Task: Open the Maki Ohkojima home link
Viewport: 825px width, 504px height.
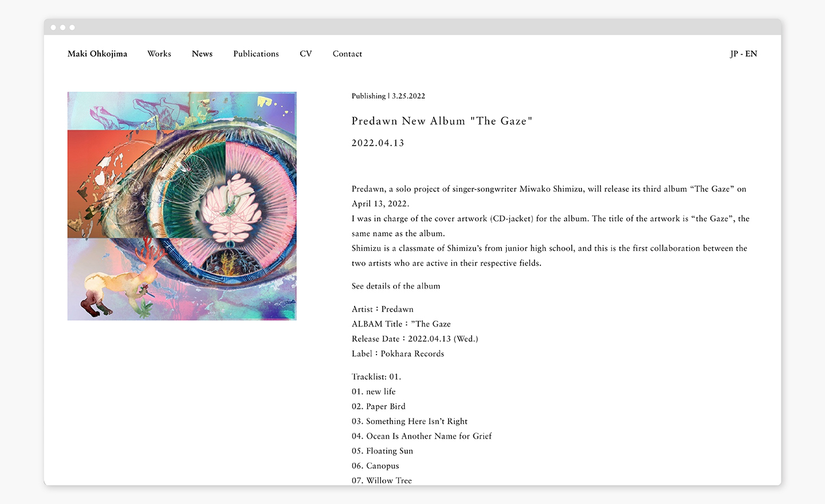Action: point(97,54)
